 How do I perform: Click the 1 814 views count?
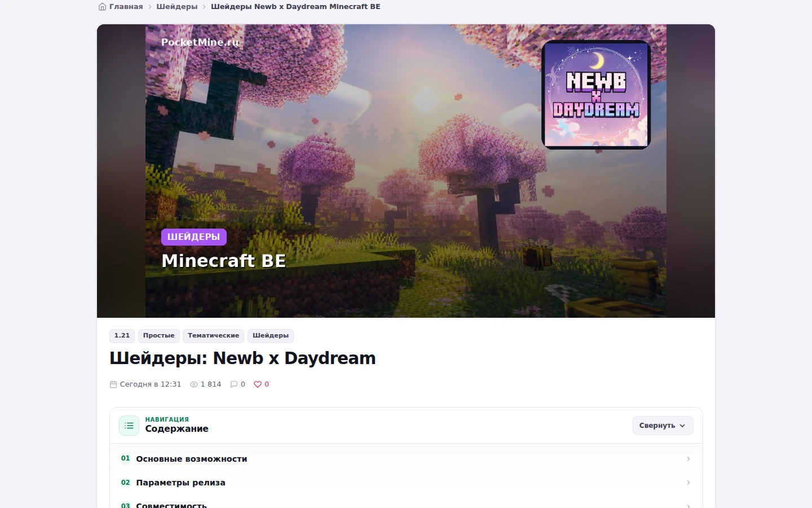click(x=211, y=384)
